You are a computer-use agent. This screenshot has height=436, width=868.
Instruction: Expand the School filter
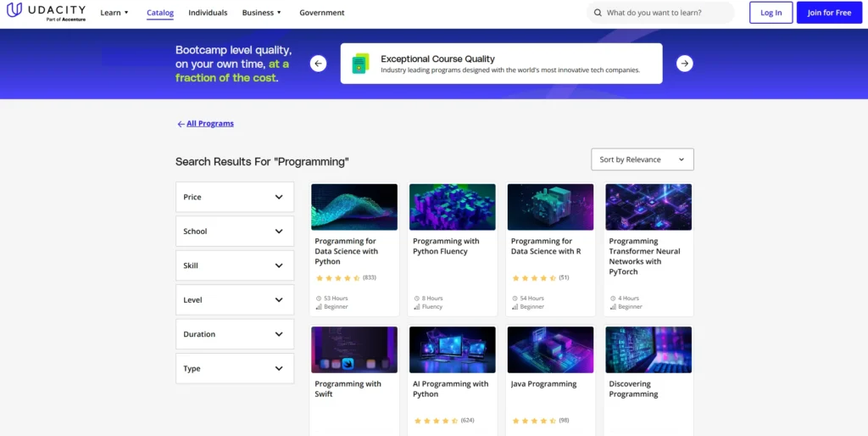(x=235, y=232)
